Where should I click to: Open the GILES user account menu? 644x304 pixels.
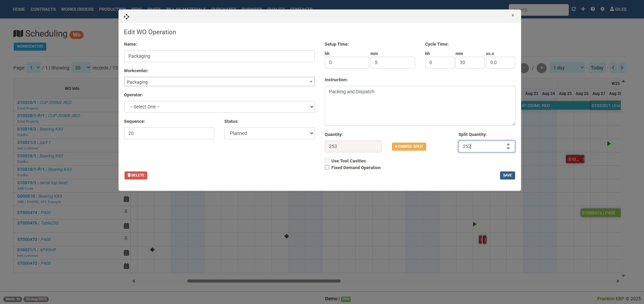618,9
